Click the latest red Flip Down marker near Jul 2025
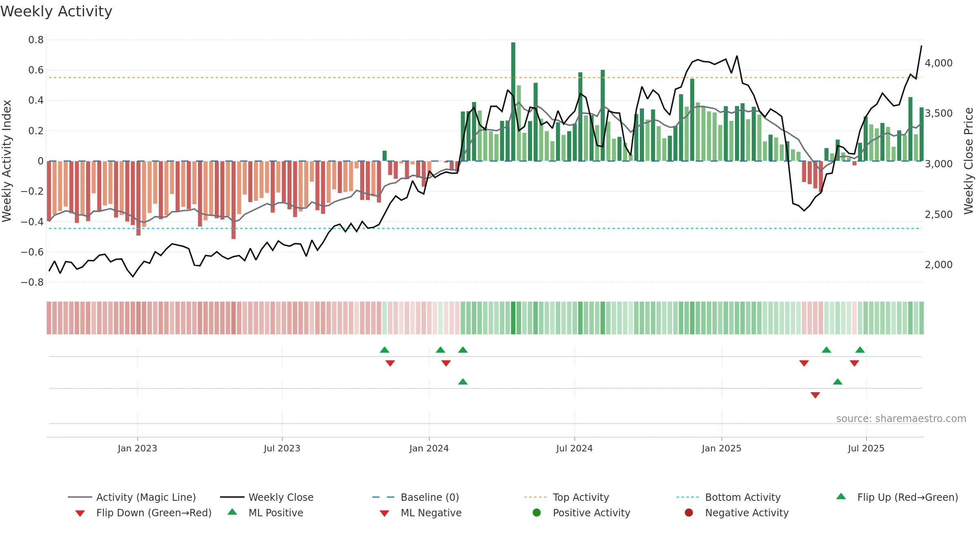 [854, 363]
